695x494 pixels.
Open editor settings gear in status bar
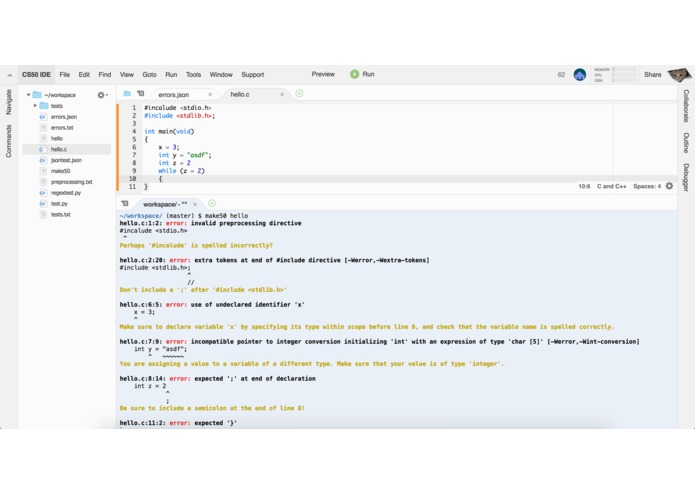click(669, 186)
